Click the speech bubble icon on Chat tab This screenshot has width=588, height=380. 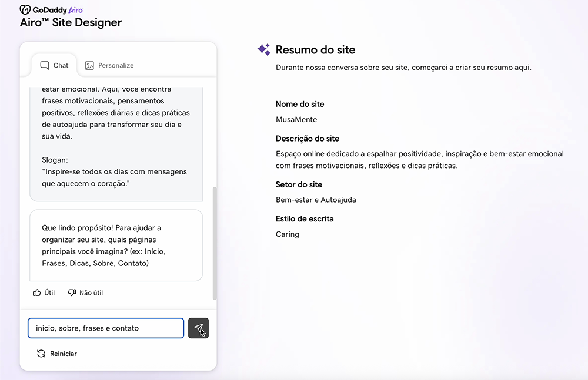(45, 65)
